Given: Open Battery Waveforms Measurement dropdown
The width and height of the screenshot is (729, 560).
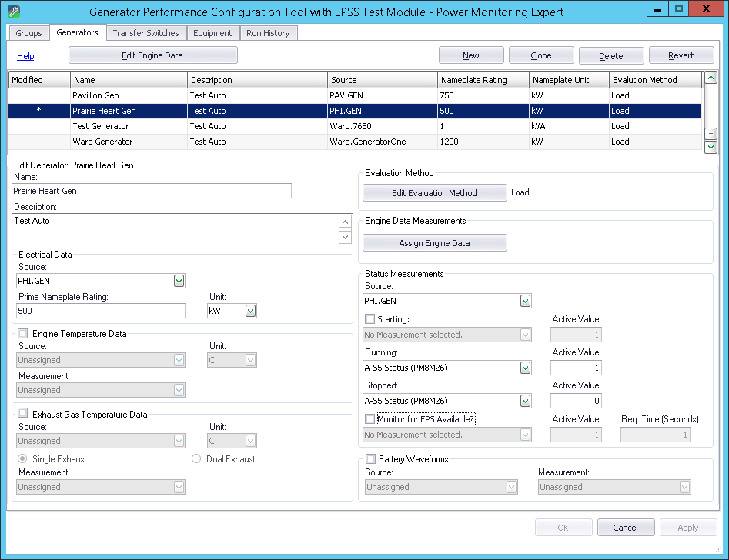Looking at the screenshot, I should [x=684, y=487].
